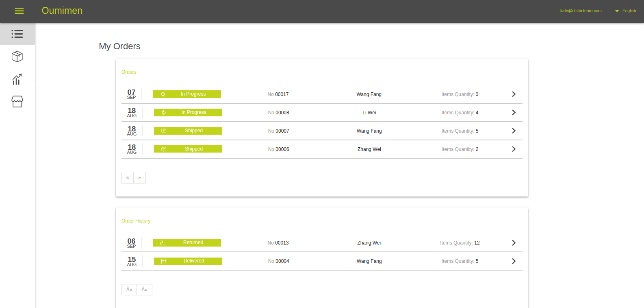Expand order 00006 details chevron
Screen dimensions: 644x308
click(514, 149)
